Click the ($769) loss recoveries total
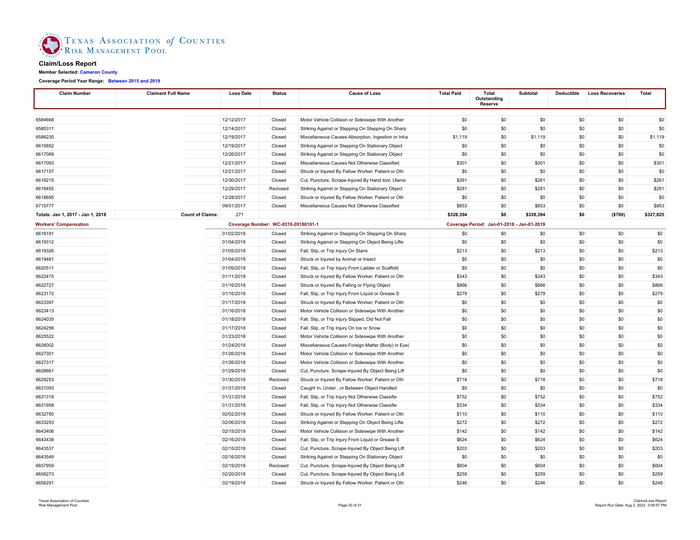Image resolution: width=700 pixels, height=540 pixels. [618, 215]
